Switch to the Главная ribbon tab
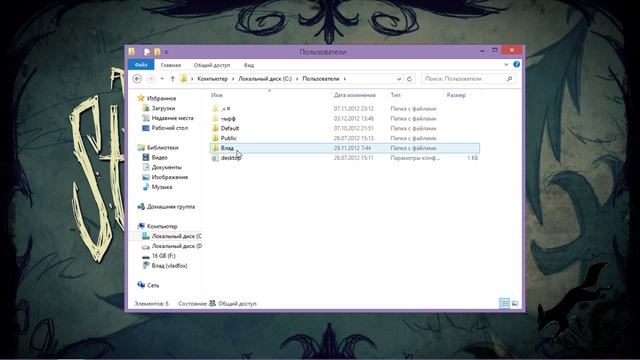Screen dimensions: 640x360 pos(171,65)
